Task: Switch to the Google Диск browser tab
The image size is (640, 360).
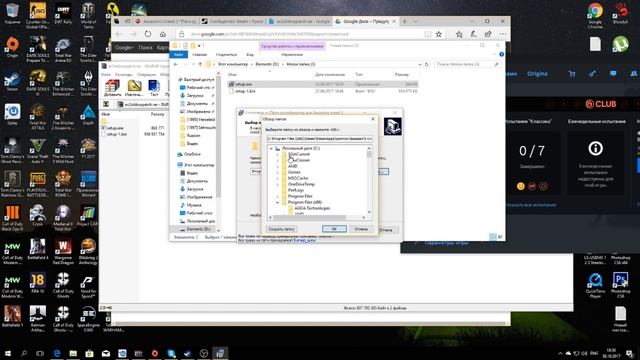Action: tap(365, 21)
